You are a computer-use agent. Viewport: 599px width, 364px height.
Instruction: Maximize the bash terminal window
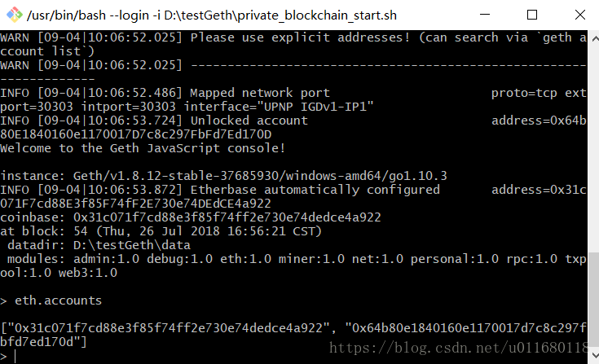[531, 15]
